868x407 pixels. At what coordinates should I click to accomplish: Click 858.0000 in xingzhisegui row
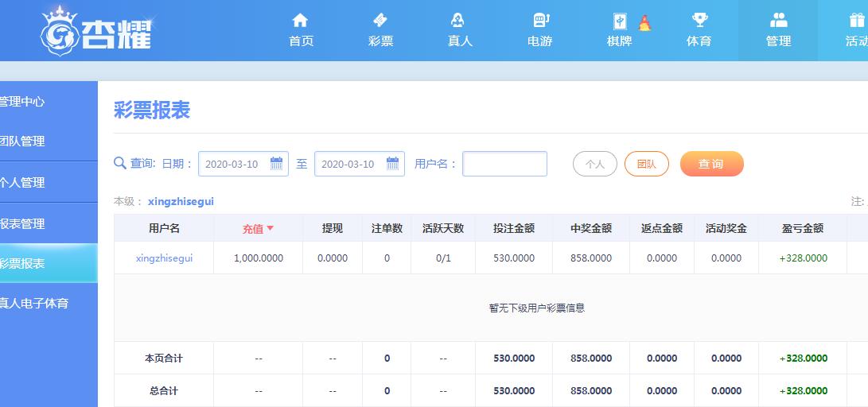590,258
